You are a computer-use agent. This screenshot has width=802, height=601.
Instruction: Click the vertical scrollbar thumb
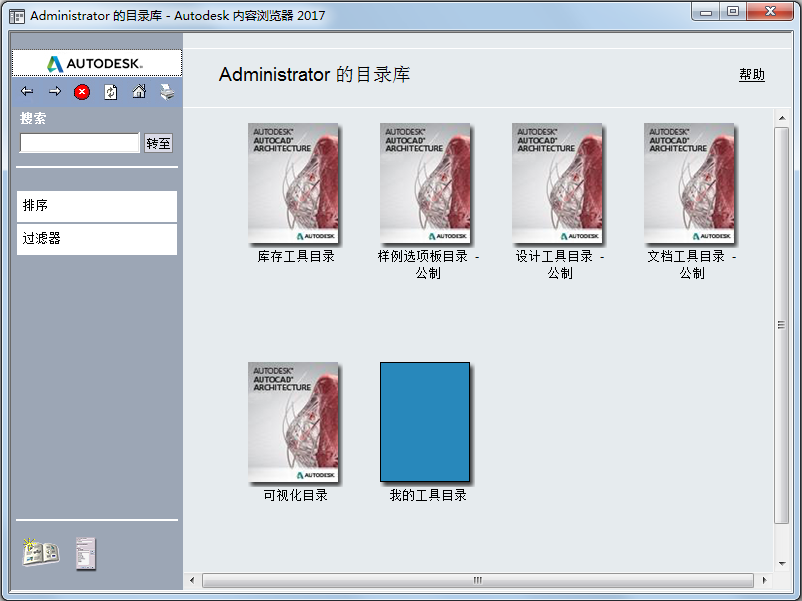pyautogui.click(x=782, y=325)
